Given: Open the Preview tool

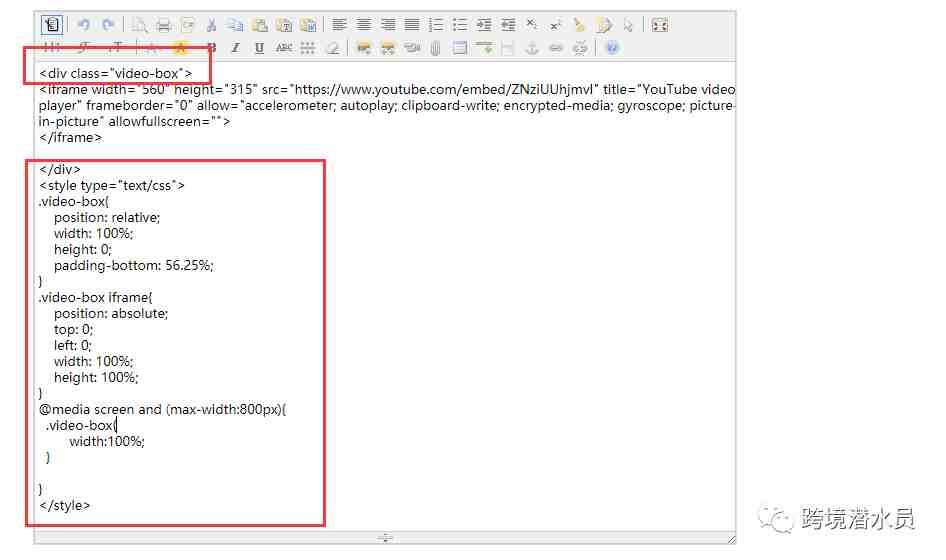Looking at the screenshot, I should point(139,25).
